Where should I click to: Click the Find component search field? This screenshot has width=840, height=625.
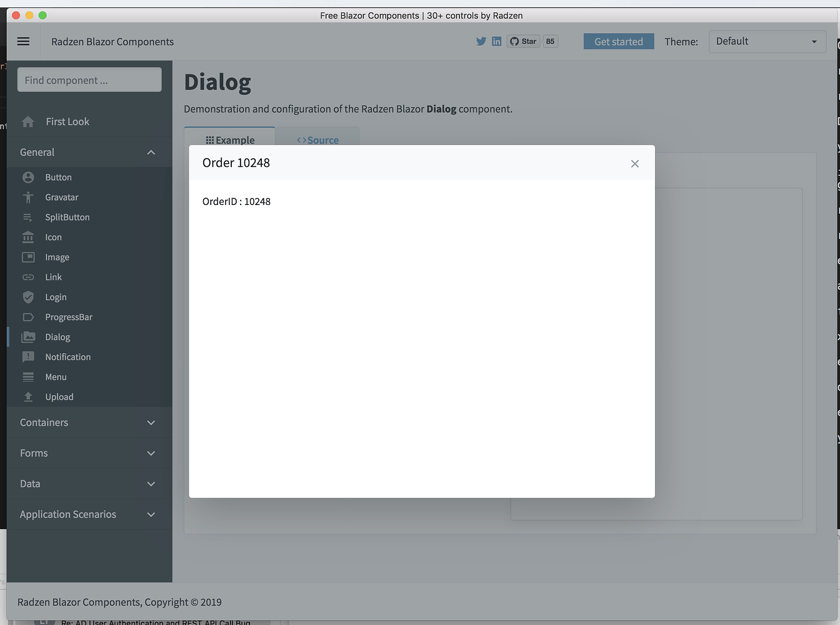(89, 80)
